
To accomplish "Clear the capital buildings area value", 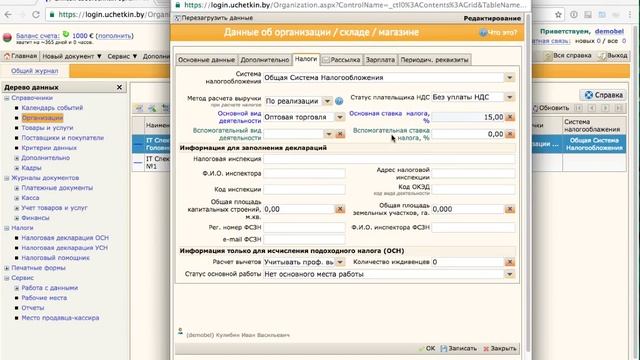I will pos(340,209).
